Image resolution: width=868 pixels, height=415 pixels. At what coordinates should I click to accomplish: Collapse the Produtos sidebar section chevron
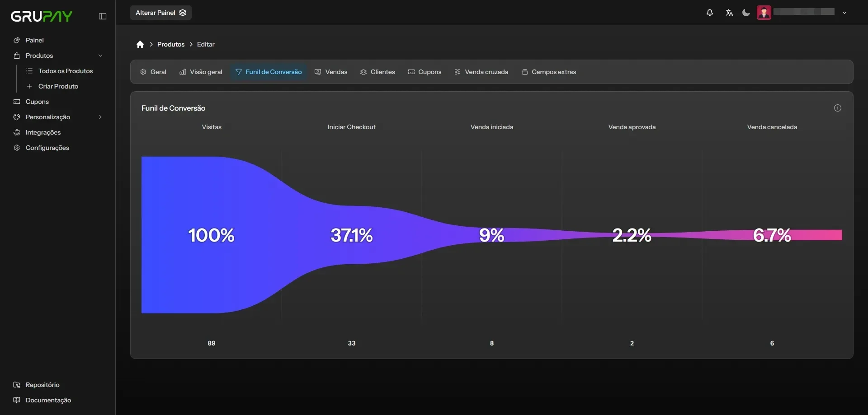(100, 56)
